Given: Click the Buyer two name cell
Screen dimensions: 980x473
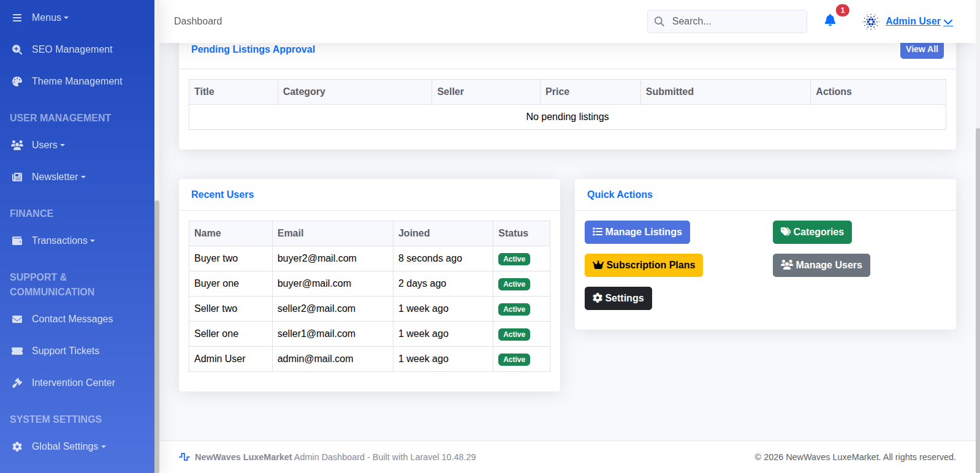Looking at the screenshot, I should [x=230, y=259].
